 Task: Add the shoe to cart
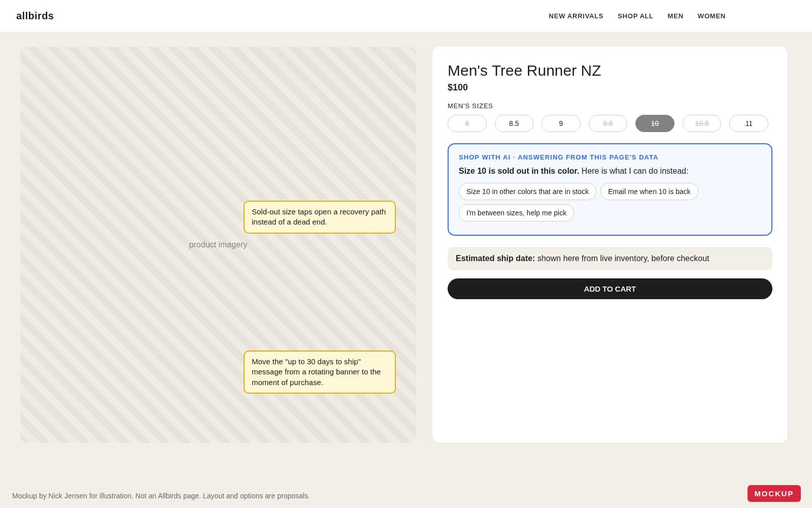tap(610, 289)
